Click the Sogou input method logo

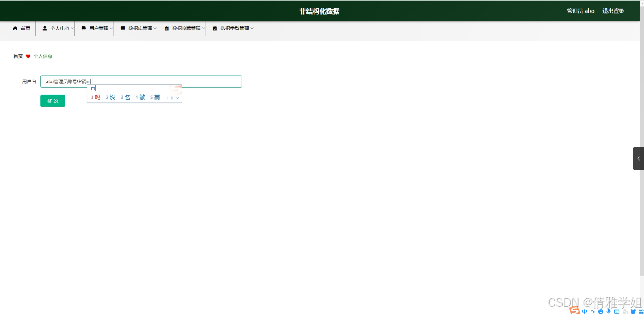click(x=574, y=310)
